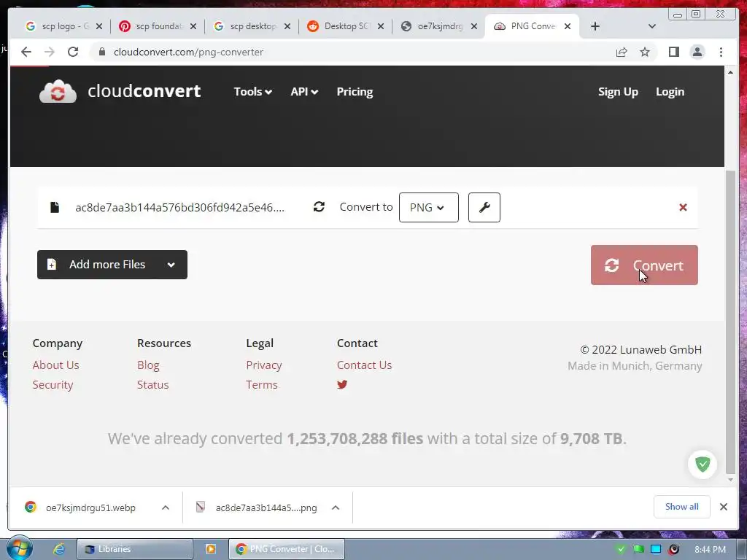
Task: Open the Tools menu dropdown
Action: coord(252,91)
